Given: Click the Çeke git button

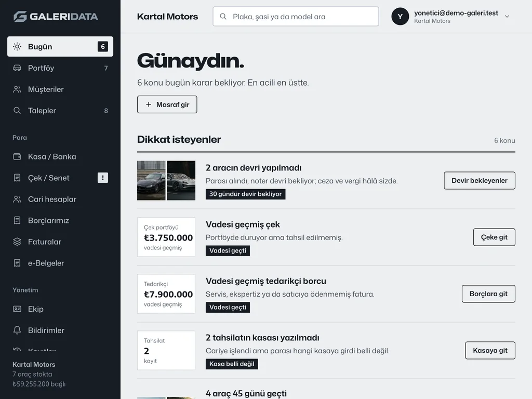Looking at the screenshot, I should [494, 237].
